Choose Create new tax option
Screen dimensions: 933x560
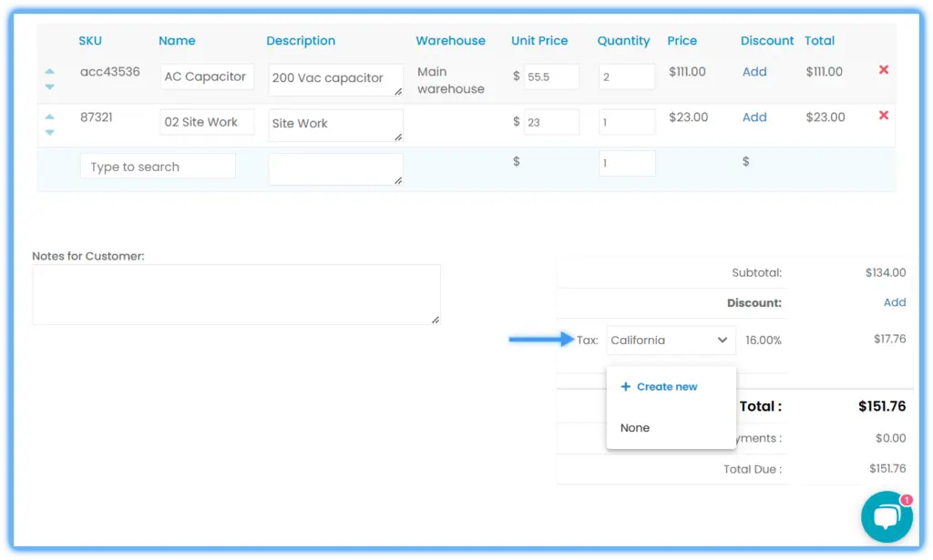(659, 386)
